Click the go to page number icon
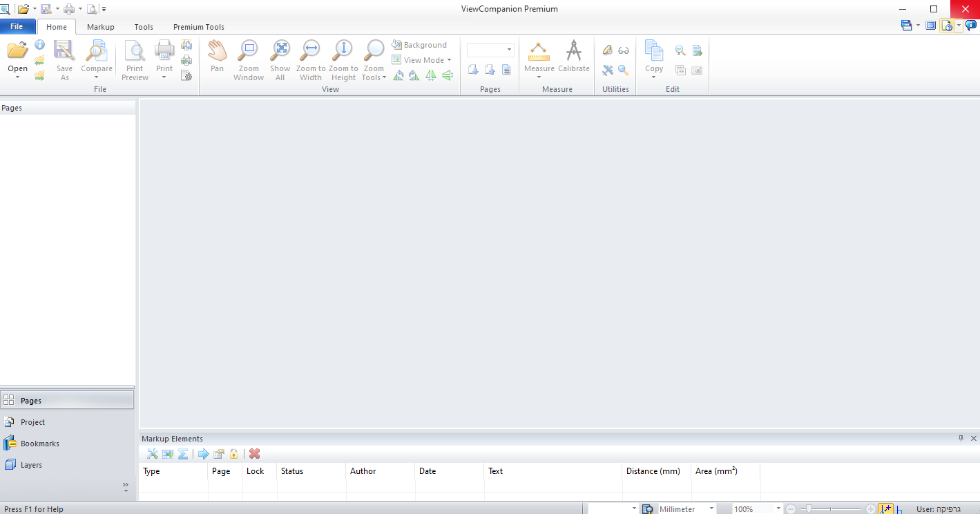Viewport: 980px width, 514px height. pos(506,70)
